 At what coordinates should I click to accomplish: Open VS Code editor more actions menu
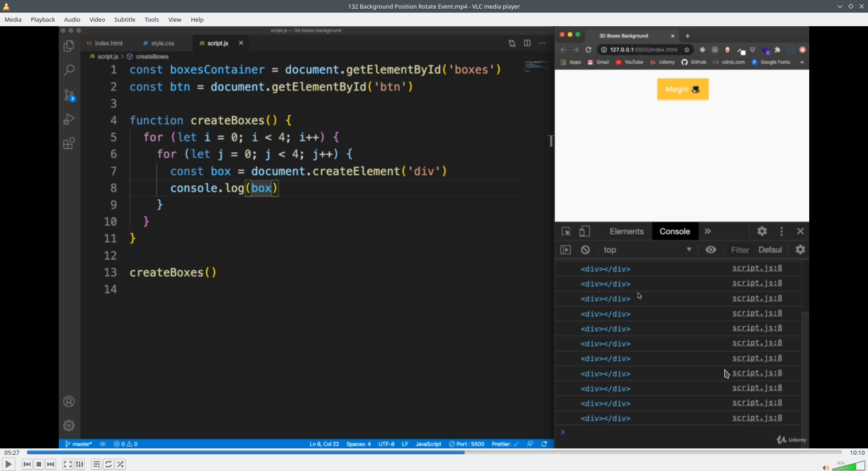(542, 43)
